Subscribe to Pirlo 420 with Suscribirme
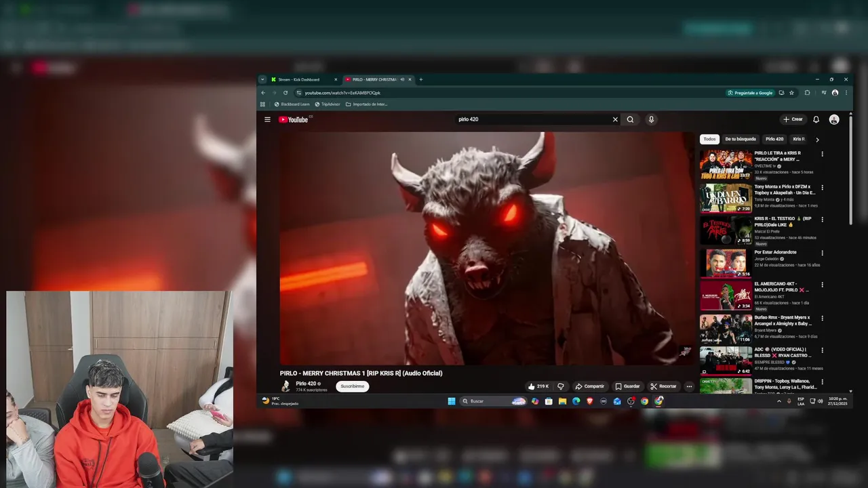The height and width of the screenshot is (488, 868). click(x=353, y=386)
